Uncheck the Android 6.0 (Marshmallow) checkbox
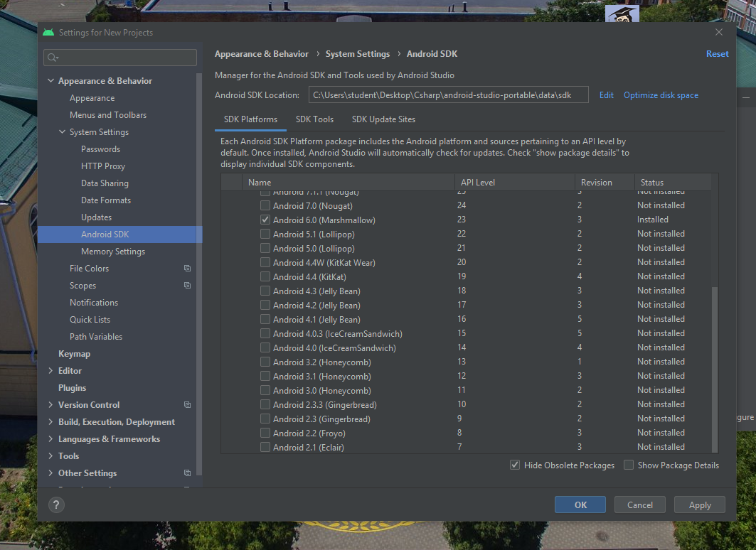 (x=265, y=220)
